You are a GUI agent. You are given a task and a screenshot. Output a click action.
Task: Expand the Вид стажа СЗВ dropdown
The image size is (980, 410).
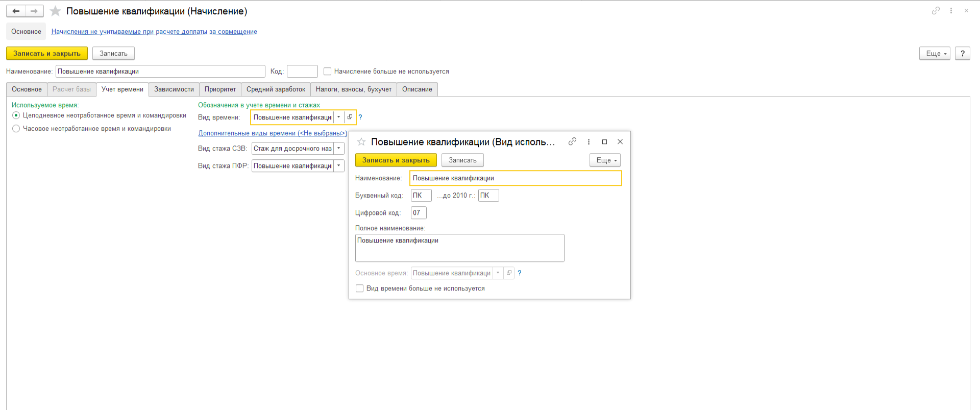[x=338, y=148]
